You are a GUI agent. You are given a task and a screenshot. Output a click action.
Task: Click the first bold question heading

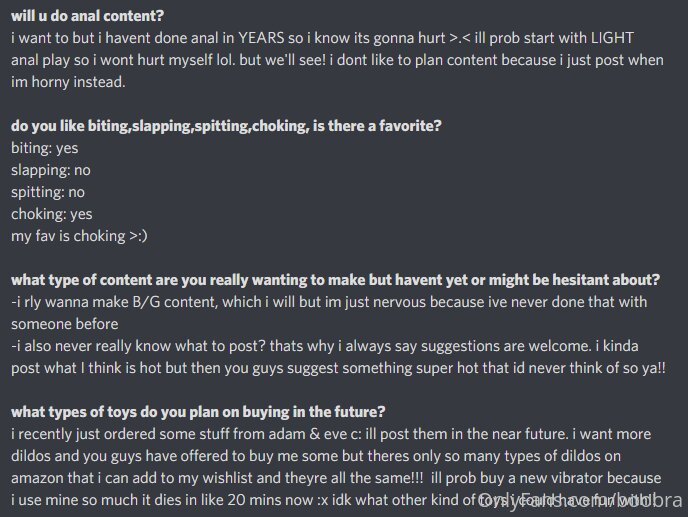[87, 16]
